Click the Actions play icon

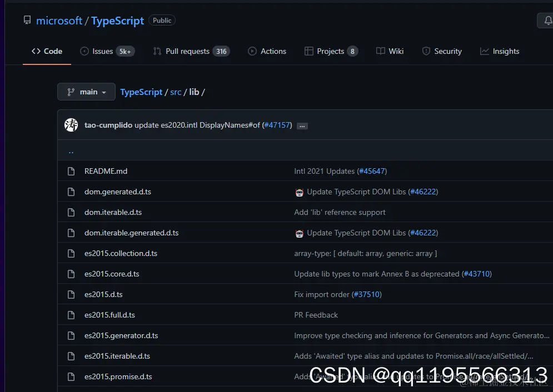click(252, 52)
